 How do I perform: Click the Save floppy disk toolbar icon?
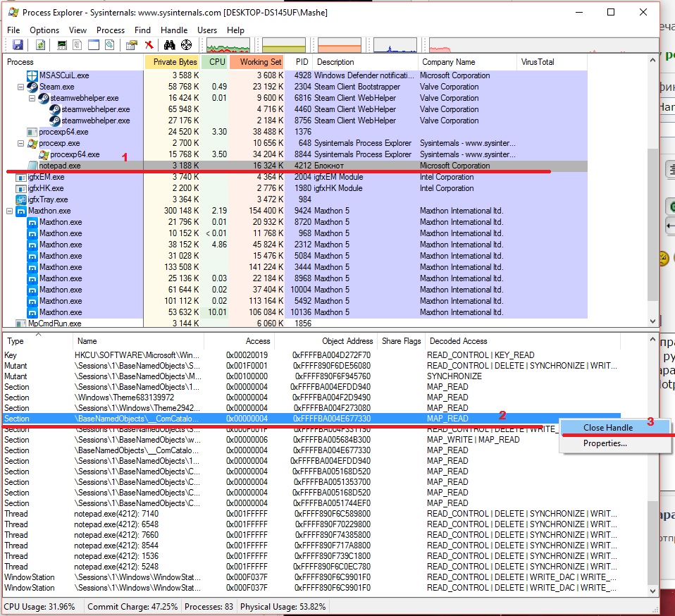coord(18,45)
